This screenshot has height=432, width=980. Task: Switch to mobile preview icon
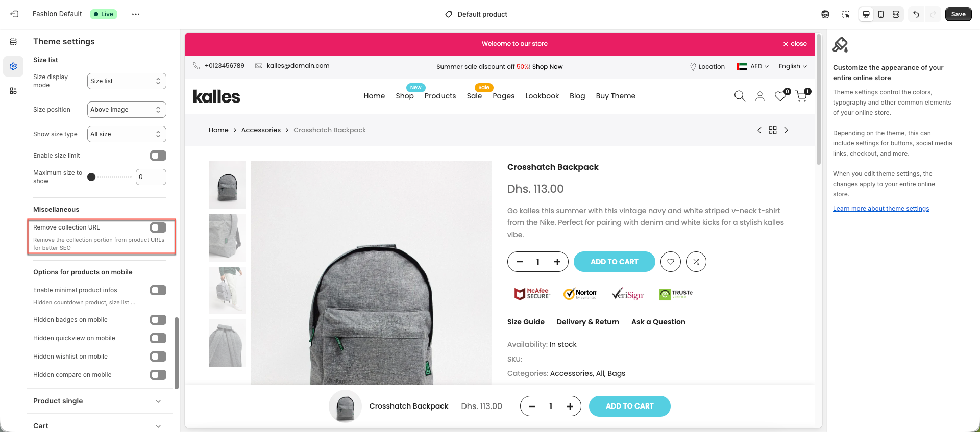(x=881, y=14)
